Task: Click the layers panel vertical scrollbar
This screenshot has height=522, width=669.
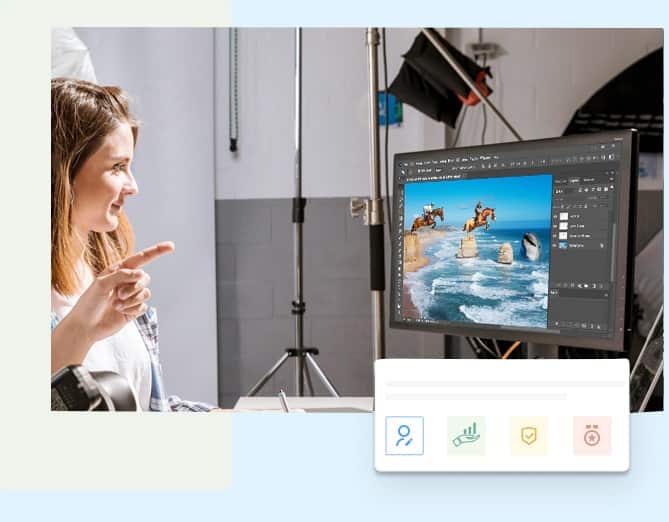Action: point(613,235)
